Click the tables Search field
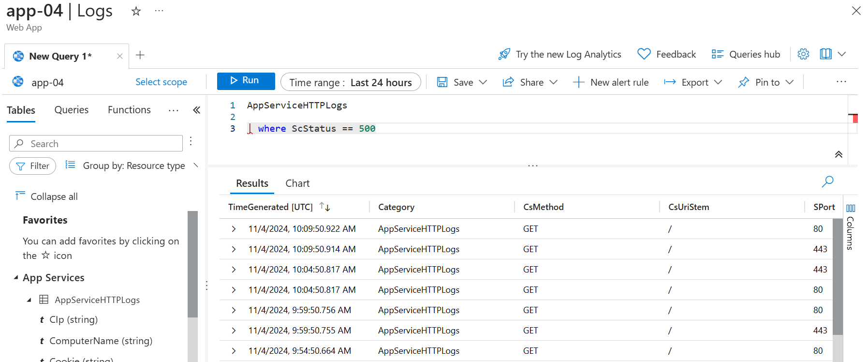868x362 pixels. pos(96,143)
